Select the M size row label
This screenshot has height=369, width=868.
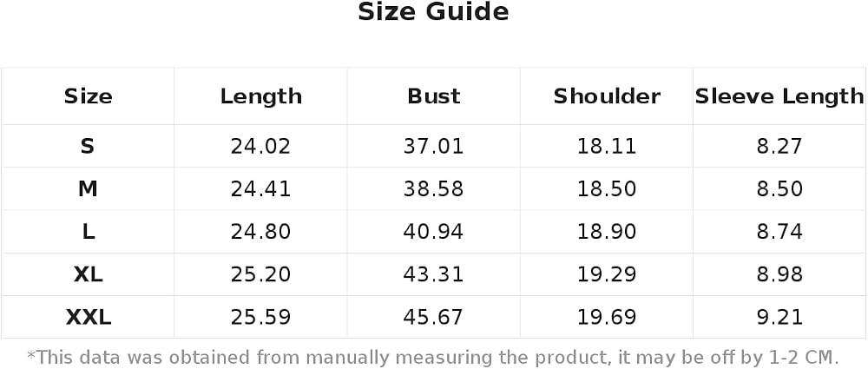pos(88,189)
